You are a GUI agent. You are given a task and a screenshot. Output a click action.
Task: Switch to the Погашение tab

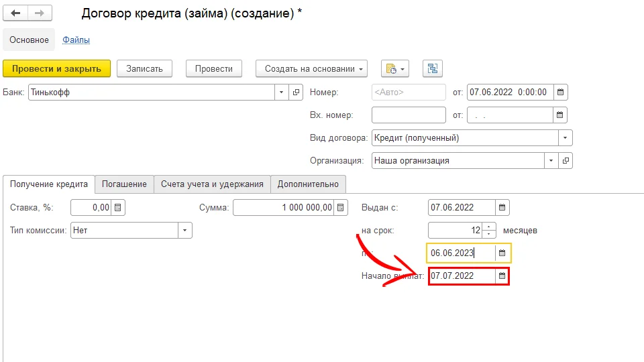pos(123,184)
